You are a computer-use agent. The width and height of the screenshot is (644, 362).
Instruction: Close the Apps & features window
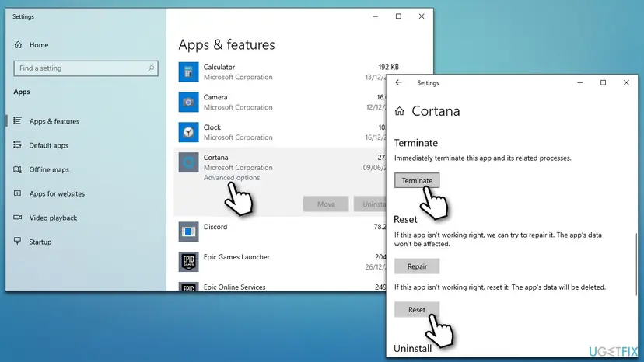[422, 16]
